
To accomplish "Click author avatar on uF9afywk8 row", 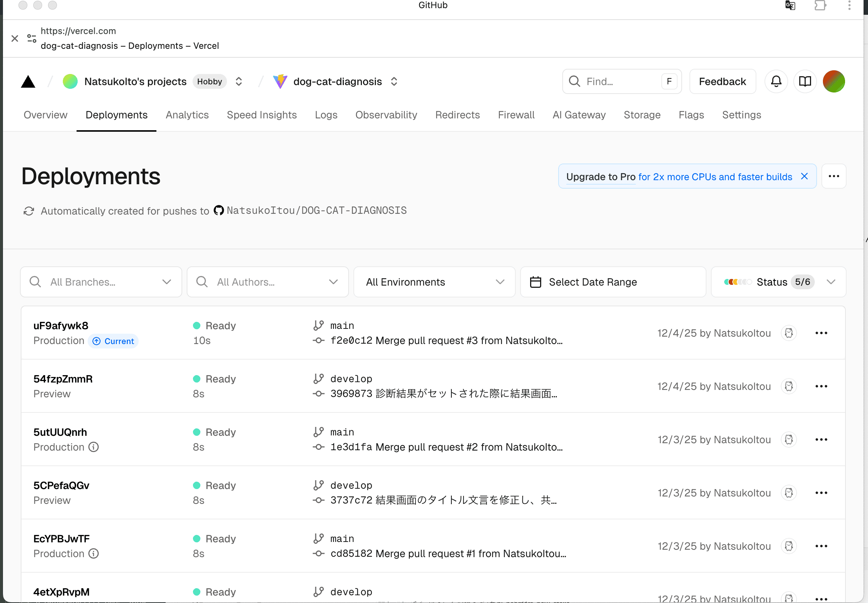I will pos(789,333).
